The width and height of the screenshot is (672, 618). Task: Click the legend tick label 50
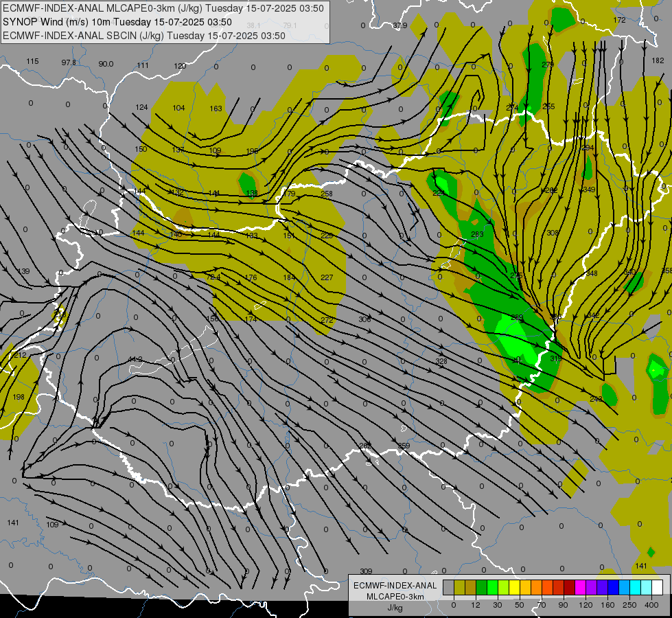[x=520, y=605]
